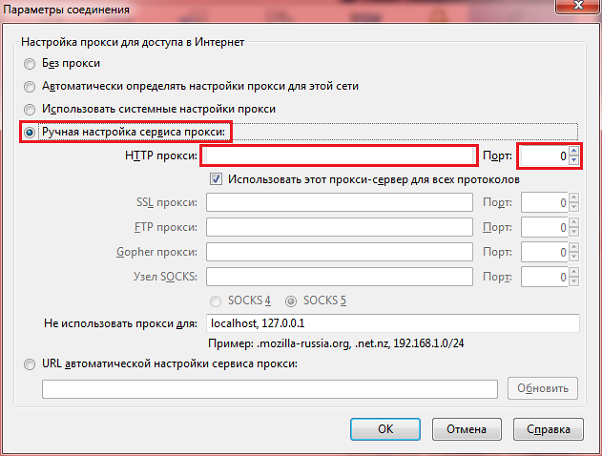Decrease the Gopher proxy port value

click(x=574, y=257)
